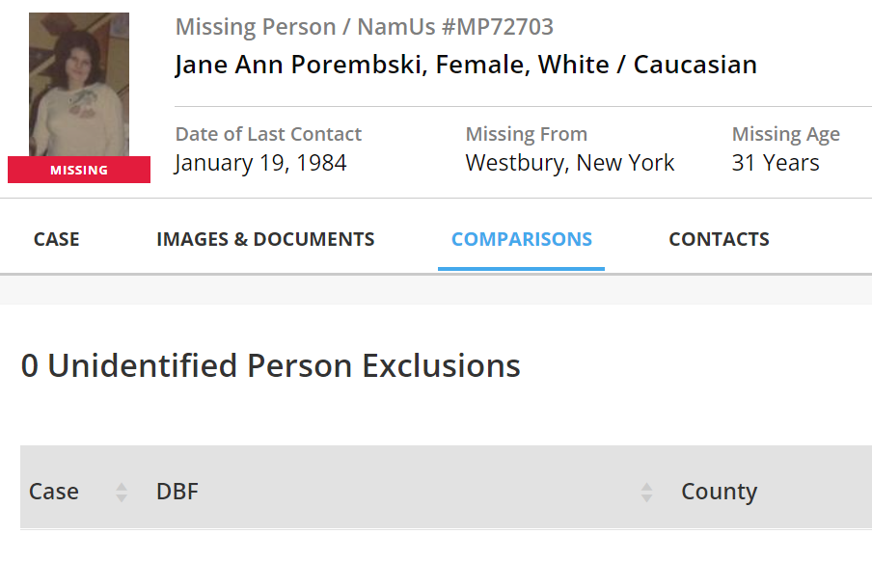
Task: Click the Unidentified Person Exclusions heading
Action: pos(270,365)
